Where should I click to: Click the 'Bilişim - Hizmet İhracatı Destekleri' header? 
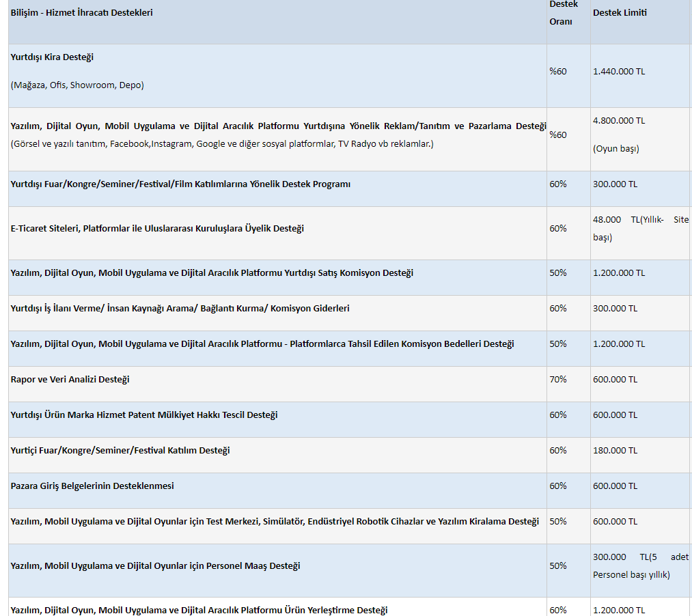(82, 13)
